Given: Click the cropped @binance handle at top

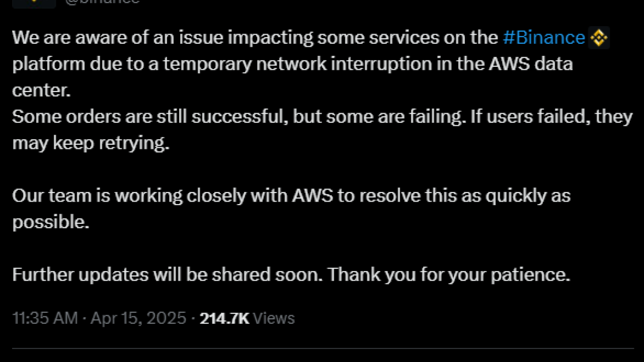Looking at the screenshot, I should [102, 2].
